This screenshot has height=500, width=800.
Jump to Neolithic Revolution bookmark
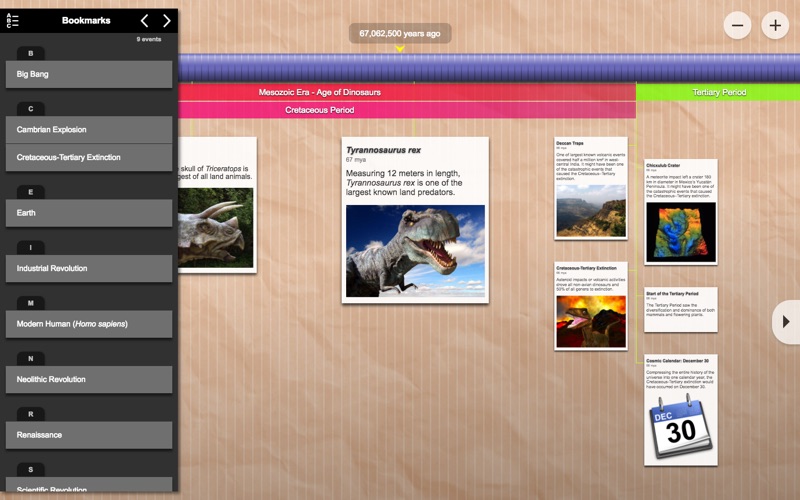pos(89,380)
